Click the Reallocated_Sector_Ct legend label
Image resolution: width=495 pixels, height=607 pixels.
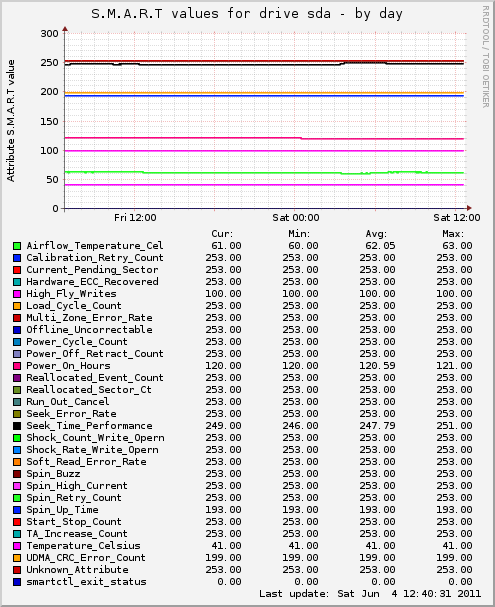click(89, 390)
